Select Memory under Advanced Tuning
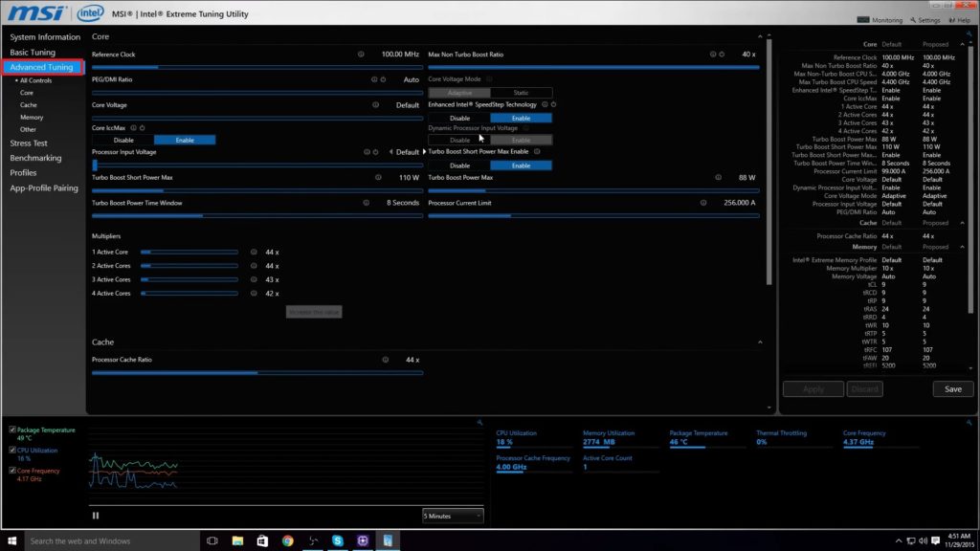Image resolution: width=980 pixels, height=551 pixels. (32, 118)
